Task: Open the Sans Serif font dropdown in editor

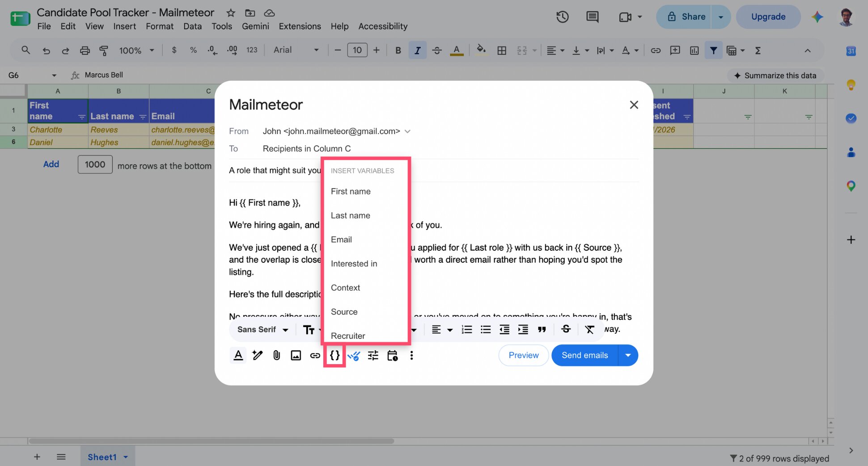Action: pos(263,329)
